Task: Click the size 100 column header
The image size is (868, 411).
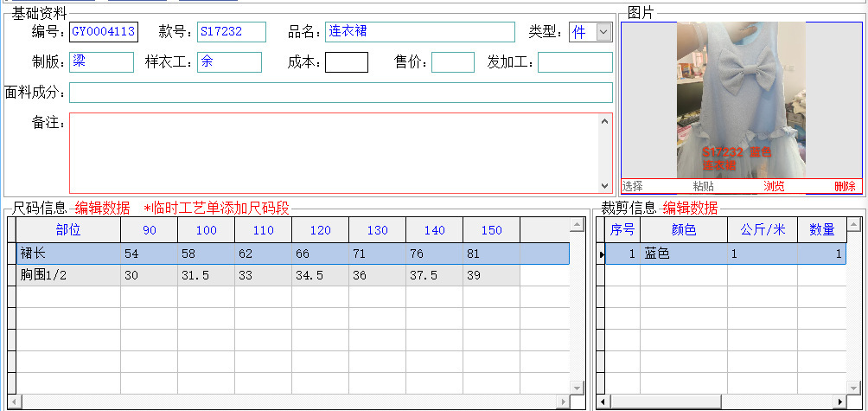Action: coord(207,230)
